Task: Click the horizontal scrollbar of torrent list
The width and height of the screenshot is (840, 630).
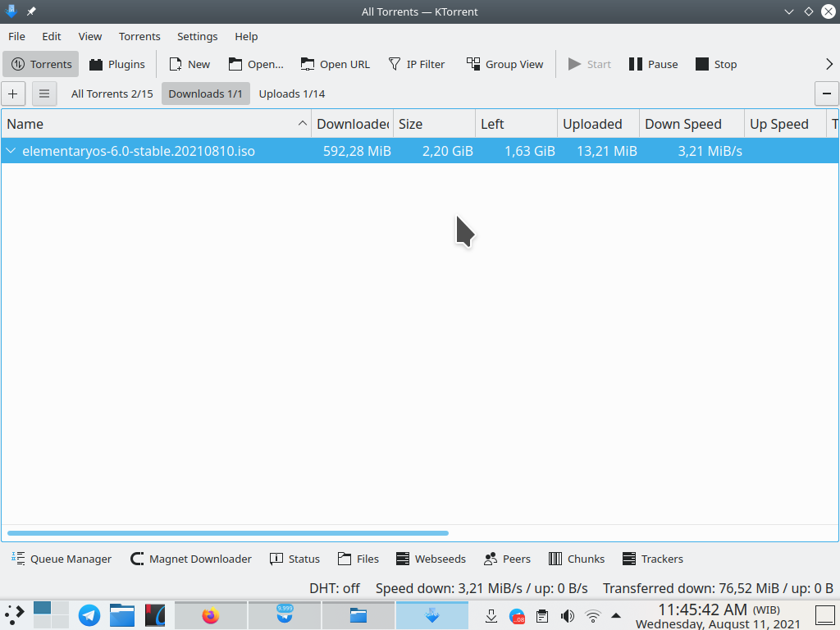Action: 228,533
